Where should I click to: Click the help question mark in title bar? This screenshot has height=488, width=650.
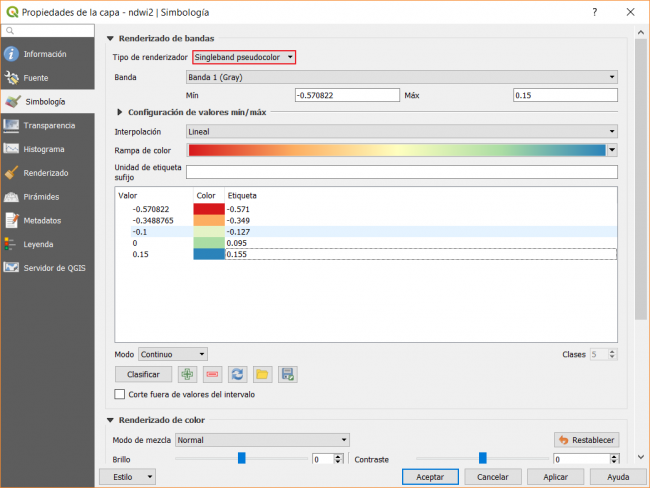tap(595, 12)
